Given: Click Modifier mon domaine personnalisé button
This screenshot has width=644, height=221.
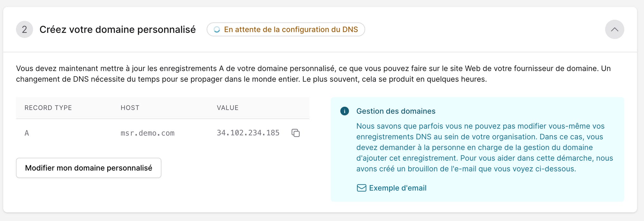Looking at the screenshot, I should point(89,168).
